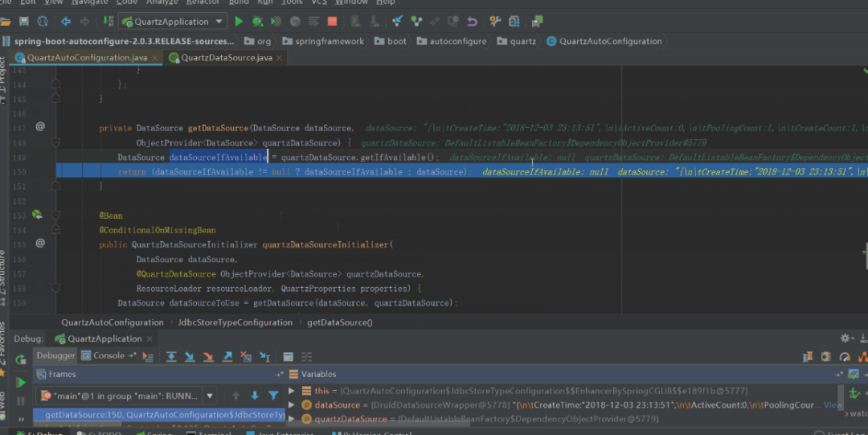Stop the running process red square
Image resolution: width=868 pixels, height=435 pixels.
[x=332, y=22]
